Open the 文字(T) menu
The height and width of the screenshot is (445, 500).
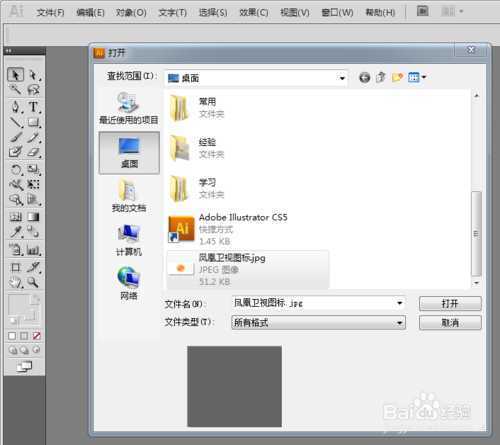(x=172, y=13)
